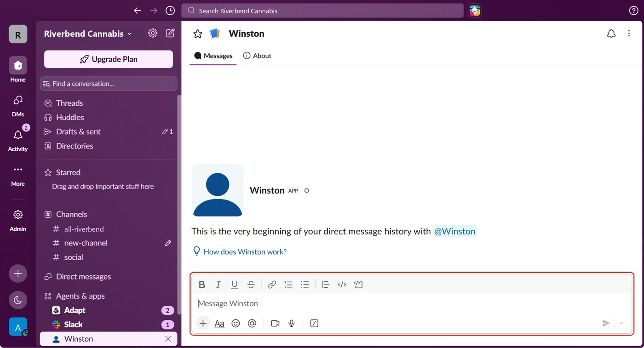Open Activity in left rail
This screenshot has width=644, height=348.
point(18,140)
